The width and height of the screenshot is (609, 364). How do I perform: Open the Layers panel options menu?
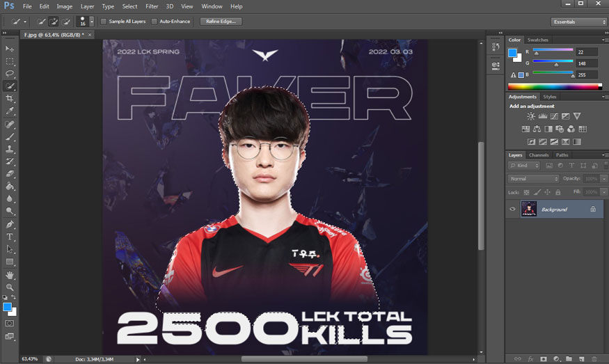tap(603, 155)
